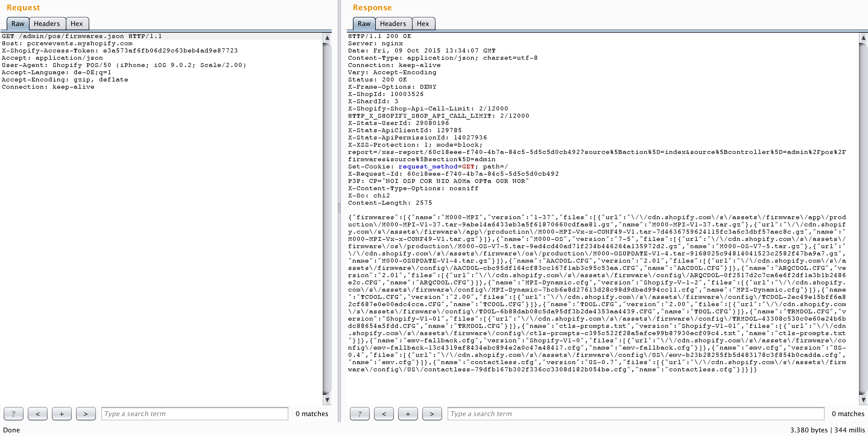Click the X-Dc: chi2 header

point(369,196)
